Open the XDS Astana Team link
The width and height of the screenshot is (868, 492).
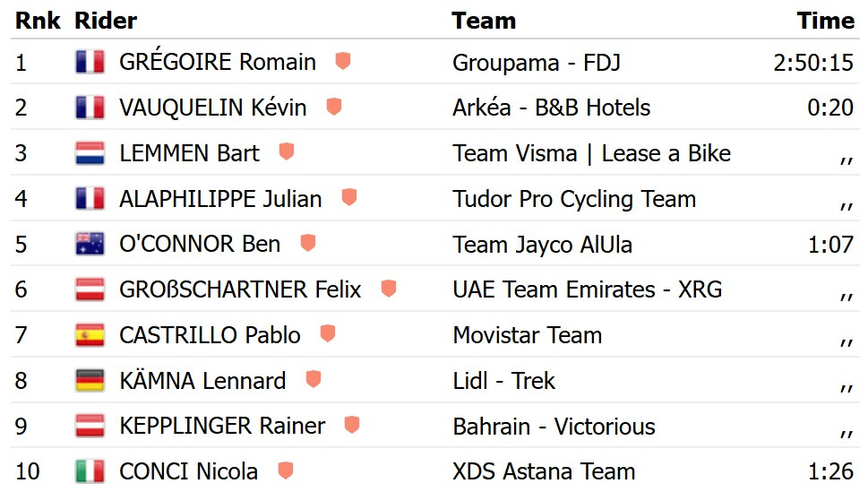tap(544, 471)
